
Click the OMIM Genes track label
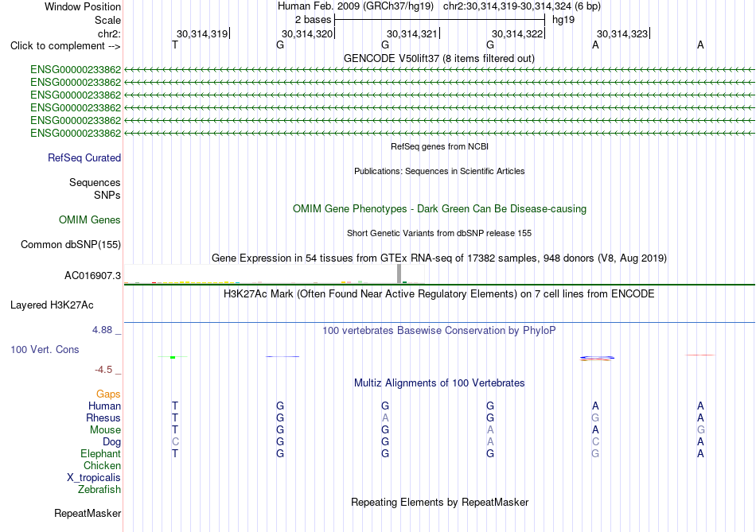(90, 219)
